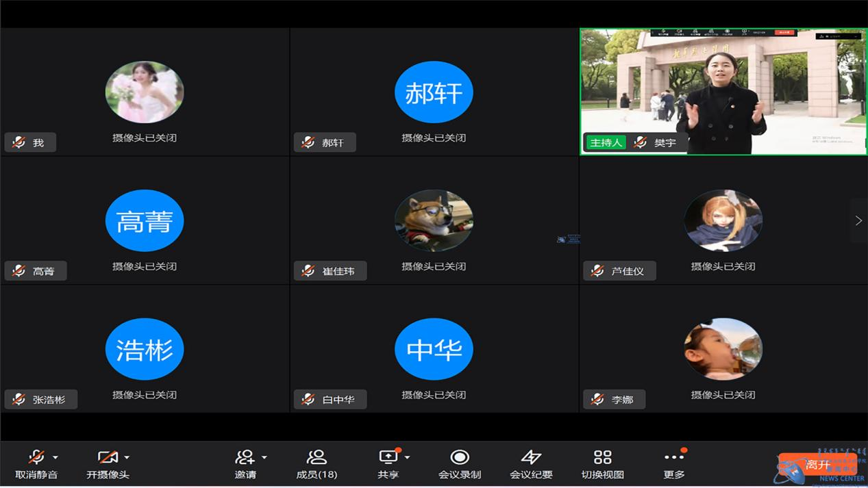The width and height of the screenshot is (868, 488).
Task: Click the 郝轩 blue avatar
Action: pyautogui.click(x=434, y=92)
